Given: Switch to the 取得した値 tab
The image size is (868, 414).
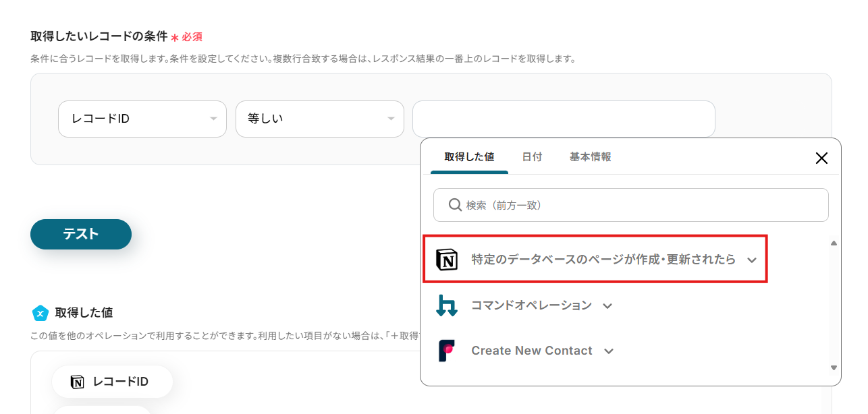Looking at the screenshot, I should point(469,156).
